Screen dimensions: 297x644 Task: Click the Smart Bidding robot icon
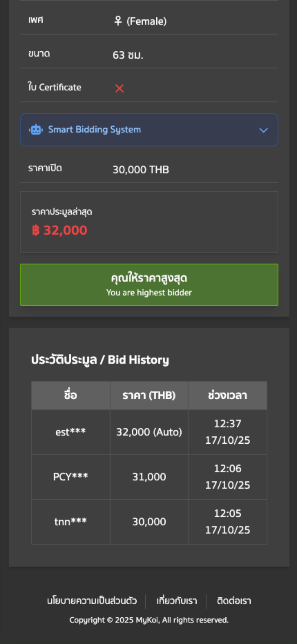point(36,129)
